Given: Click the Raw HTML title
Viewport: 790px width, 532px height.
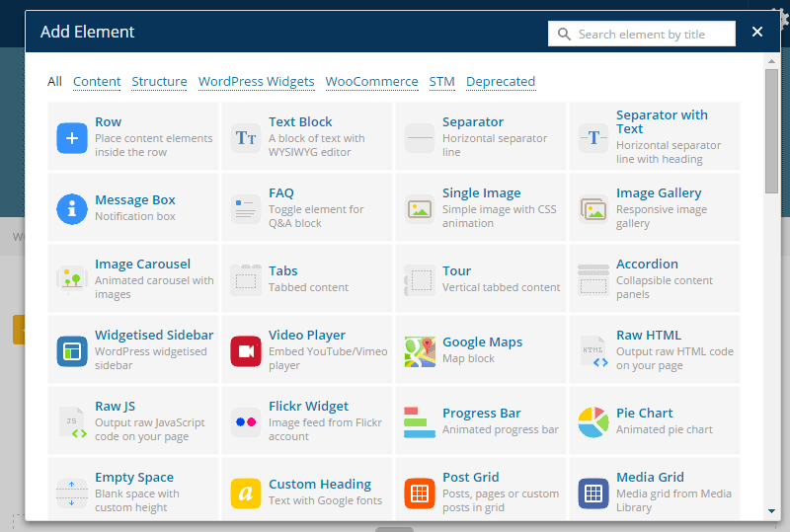Looking at the screenshot, I should [x=649, y=335].
